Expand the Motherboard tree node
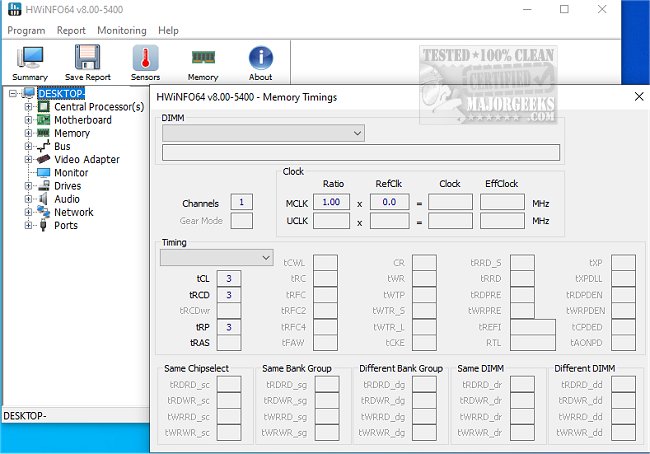 click(29, 120)
